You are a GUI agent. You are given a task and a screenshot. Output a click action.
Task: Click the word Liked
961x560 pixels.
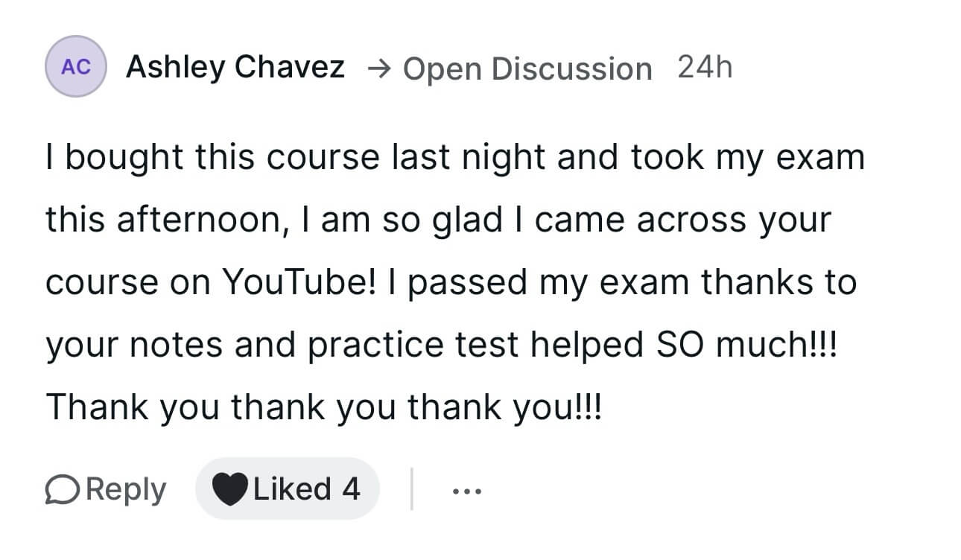292,489
